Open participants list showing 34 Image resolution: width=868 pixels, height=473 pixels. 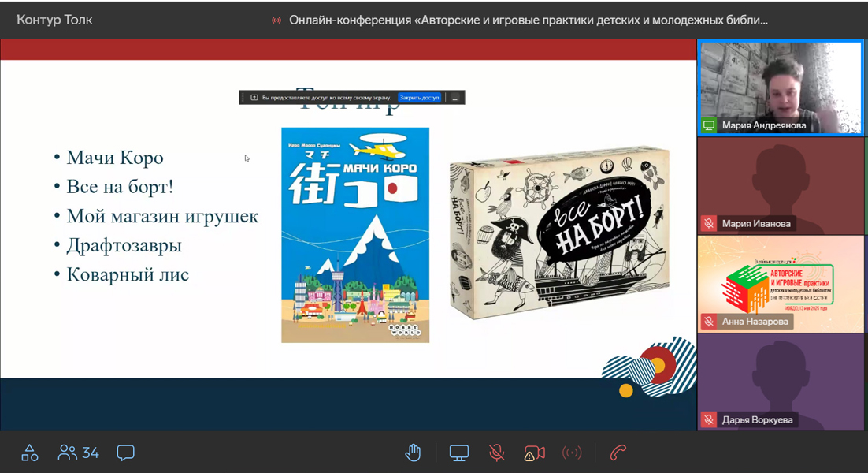pos(79,453)
